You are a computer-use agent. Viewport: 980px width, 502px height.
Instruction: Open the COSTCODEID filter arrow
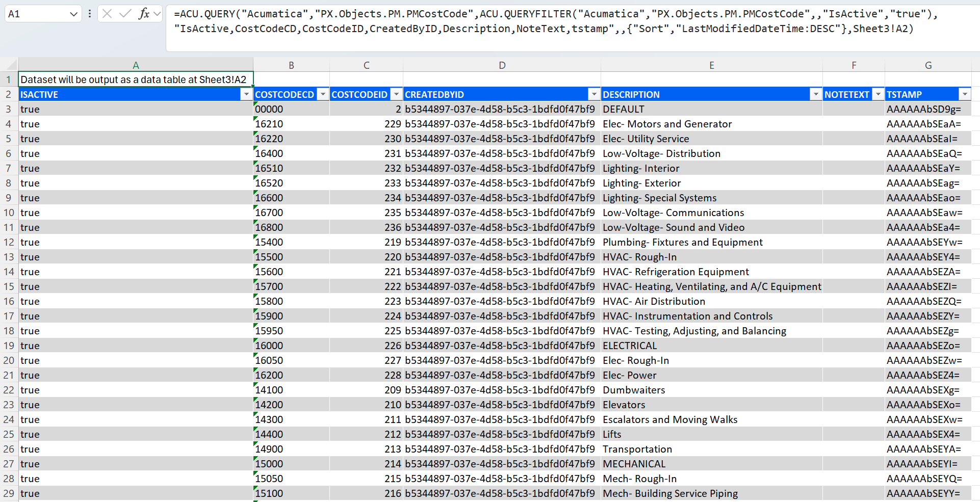click(x=396, y=94)
